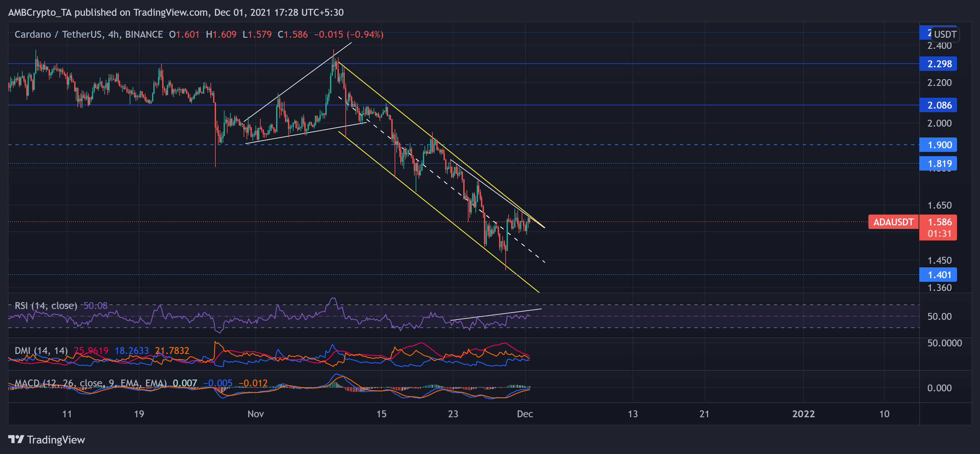Click the TradingView logo
980x454 pixels.
tap(46, 440)
